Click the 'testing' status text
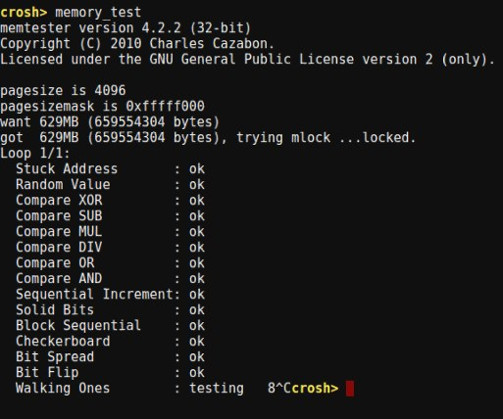The width and height of the screenshot is (503, 419). 217,389
